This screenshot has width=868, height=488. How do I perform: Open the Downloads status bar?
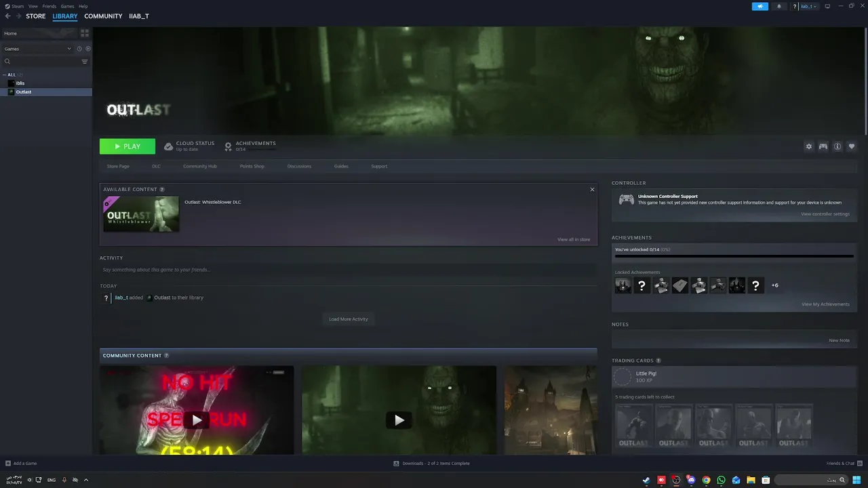click(x=431, y=464)
